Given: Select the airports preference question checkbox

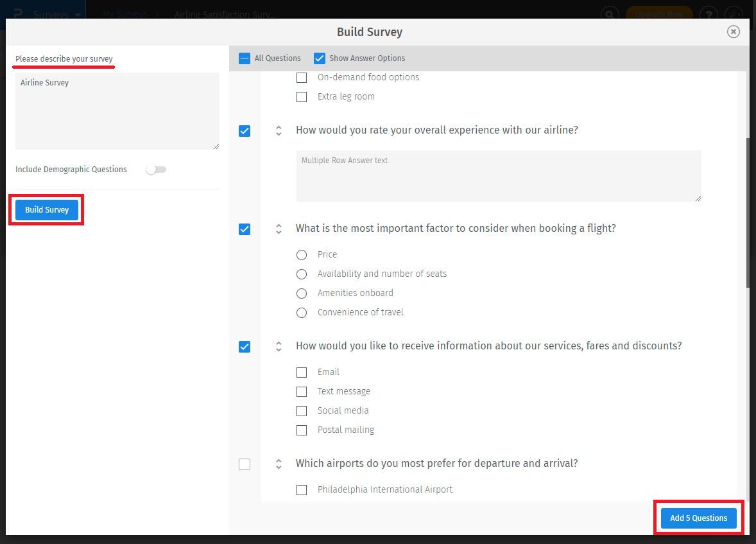Looking at the screenshot, I should [245, 464].
